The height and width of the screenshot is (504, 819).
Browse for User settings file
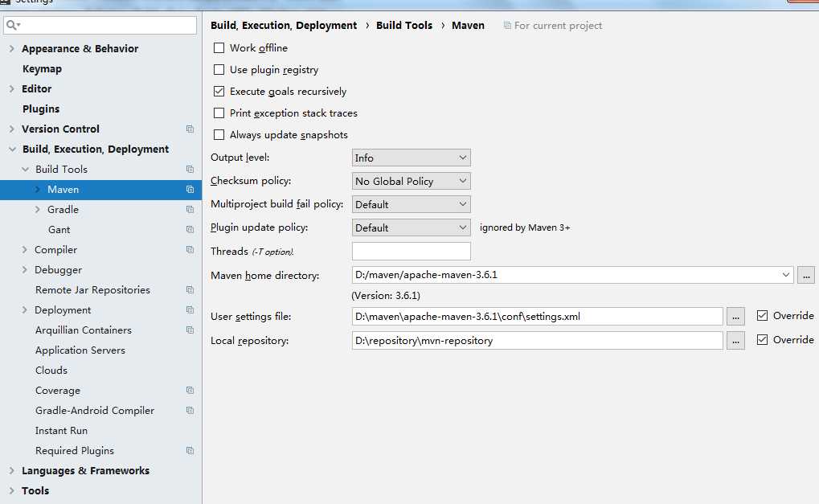pyautogui.click(x=735, y=316)
